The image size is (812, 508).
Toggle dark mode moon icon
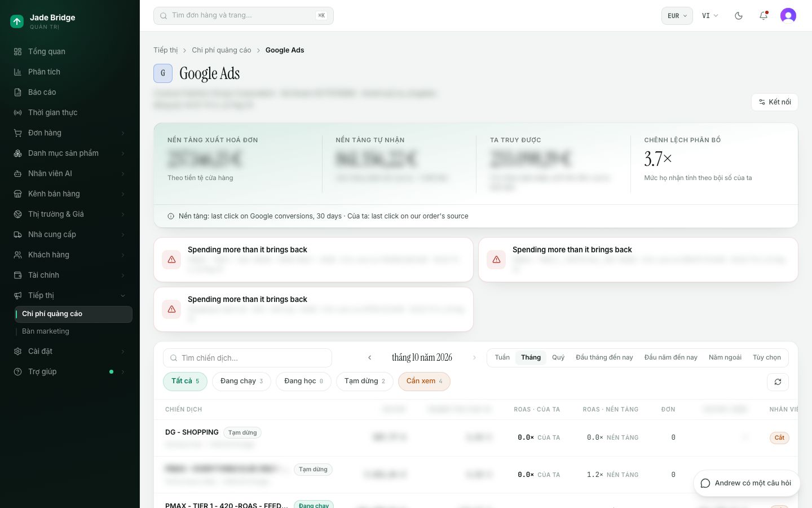click(739, 16)
